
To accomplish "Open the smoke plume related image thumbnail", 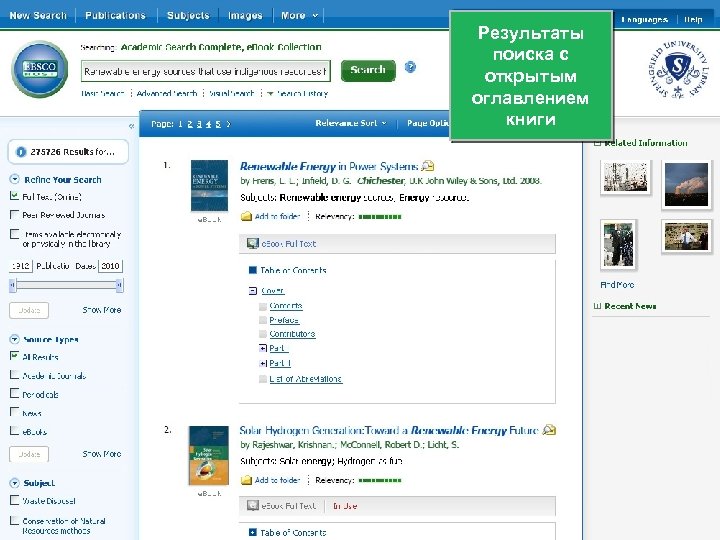I will (686, 185).
